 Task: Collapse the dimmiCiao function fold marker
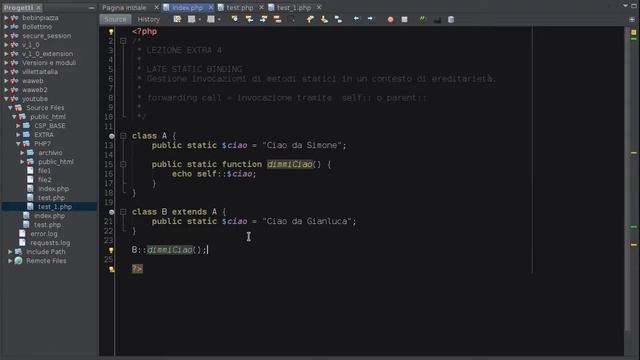[123, 164]
